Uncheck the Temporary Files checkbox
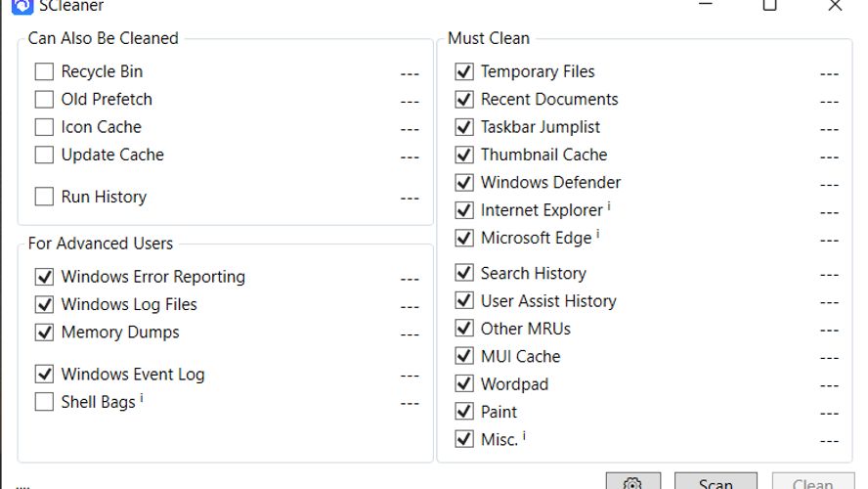Screen dimensions: 868x489 464,71
